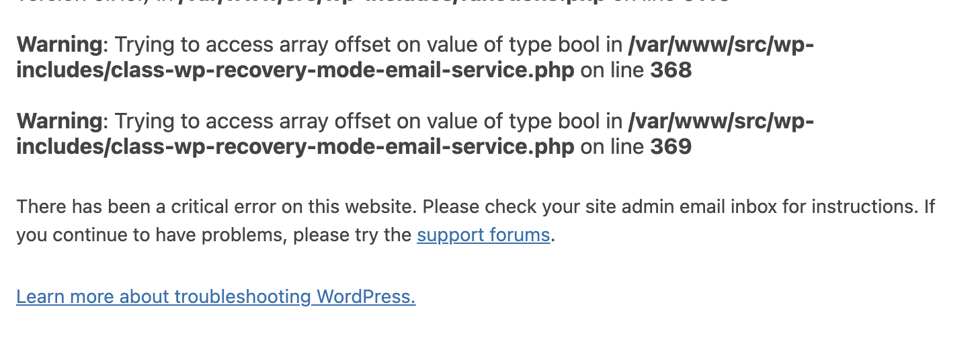980x344 pixels.
Task: Click /var/www/src/wp- path in the line 369 warning
Action: 721,122
